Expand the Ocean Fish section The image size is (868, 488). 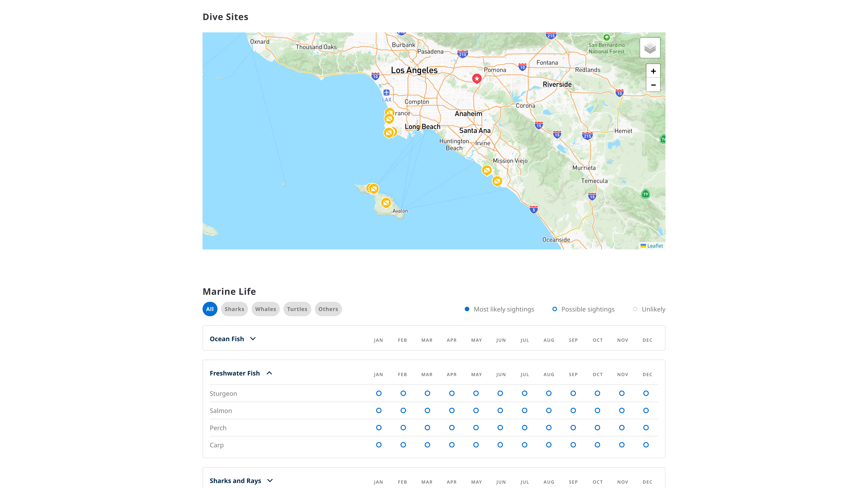click(x=253, y=339)
